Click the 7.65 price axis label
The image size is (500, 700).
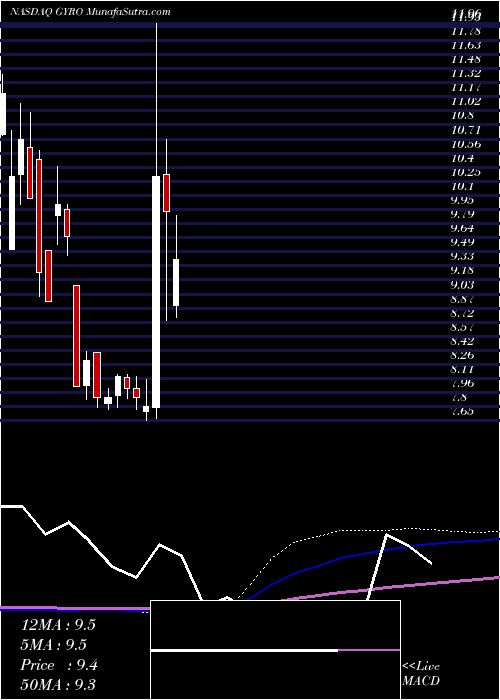point(462,412)
